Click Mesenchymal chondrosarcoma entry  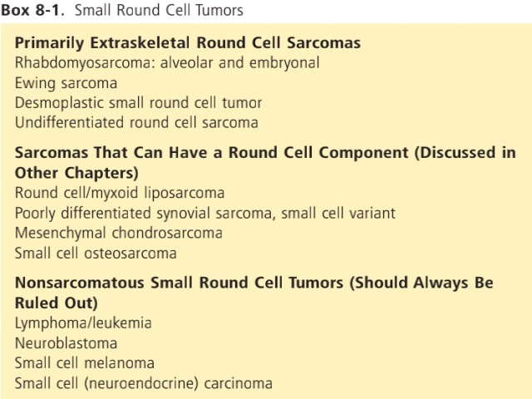119,233
